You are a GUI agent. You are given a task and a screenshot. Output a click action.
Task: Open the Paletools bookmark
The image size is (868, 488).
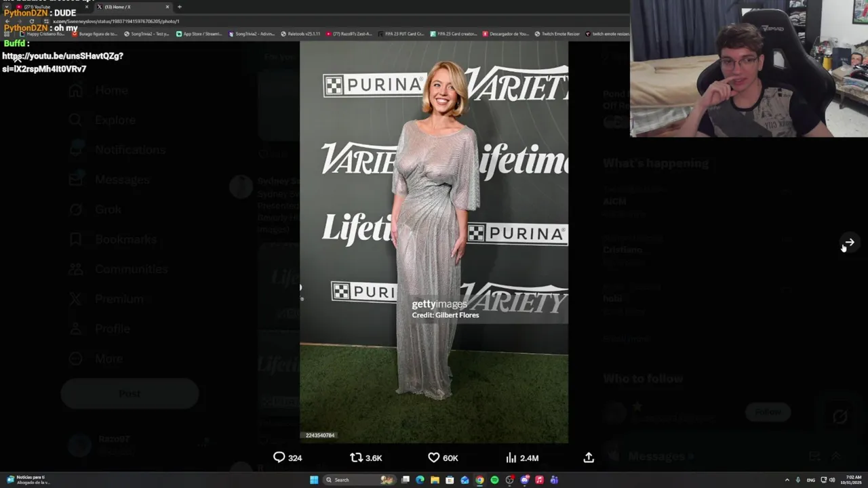click(x=300, y=34)
